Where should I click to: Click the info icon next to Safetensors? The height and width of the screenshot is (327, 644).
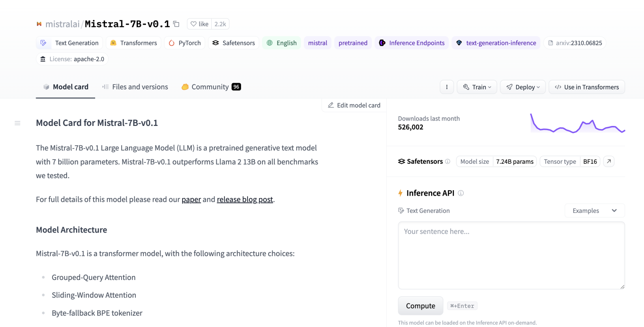click(448, 161)
